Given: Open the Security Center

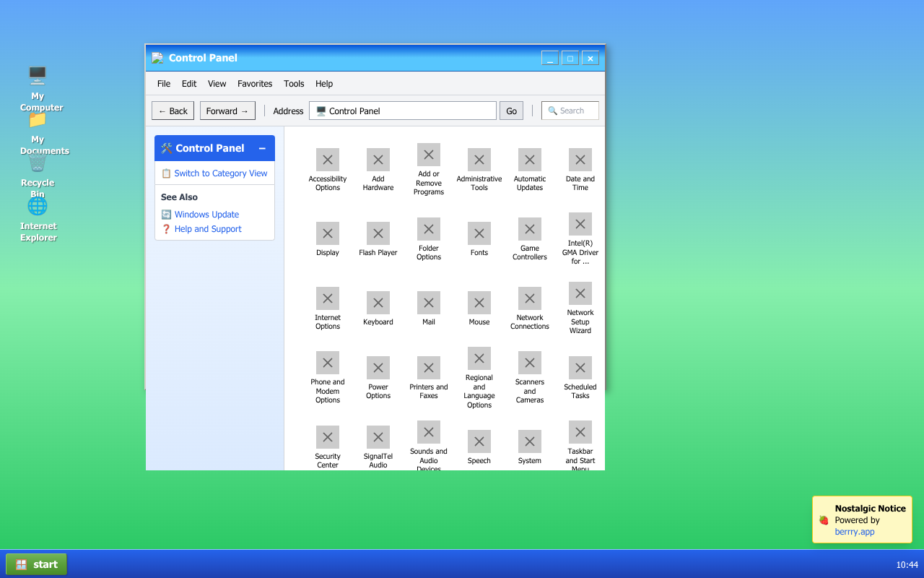Looking at the screenshot, I should (x=327, y=436).
